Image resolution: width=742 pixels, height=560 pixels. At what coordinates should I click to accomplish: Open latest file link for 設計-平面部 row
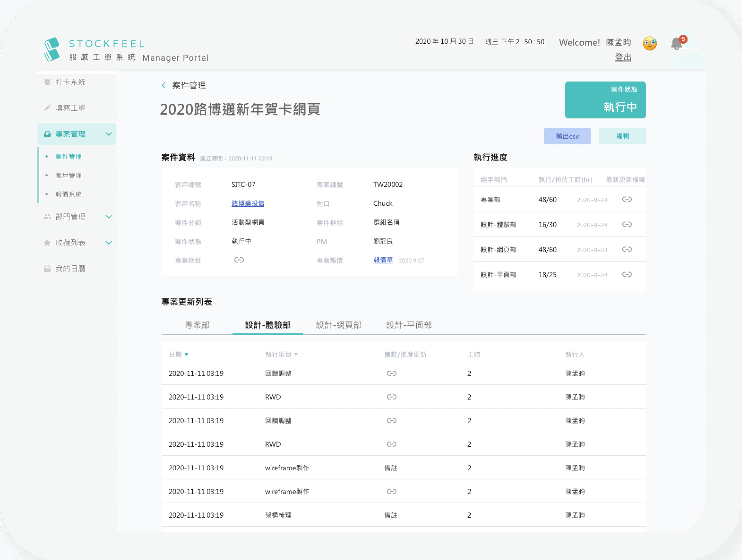(x=626, y=274)
